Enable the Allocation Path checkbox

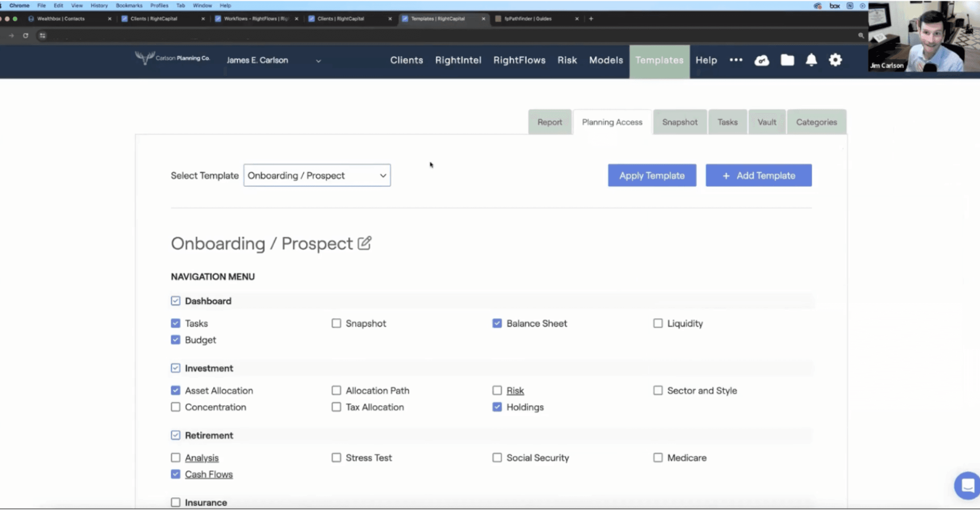(x=336, y=390)
